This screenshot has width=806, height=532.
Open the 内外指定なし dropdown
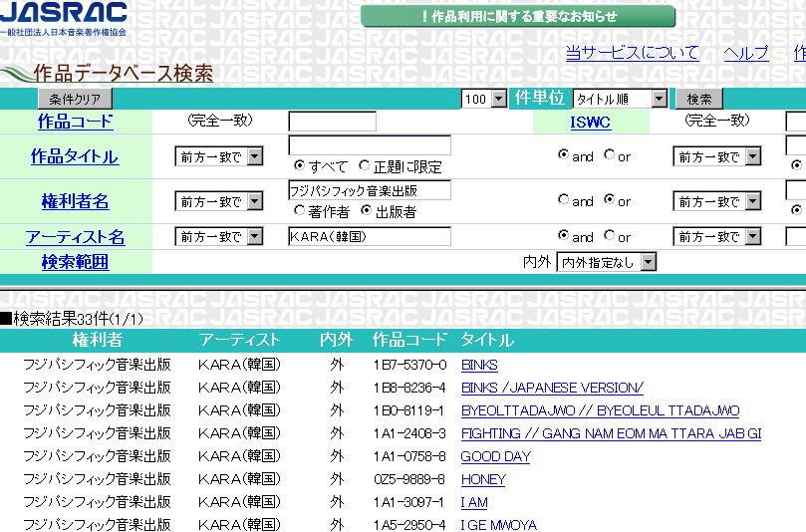(607, 262)
